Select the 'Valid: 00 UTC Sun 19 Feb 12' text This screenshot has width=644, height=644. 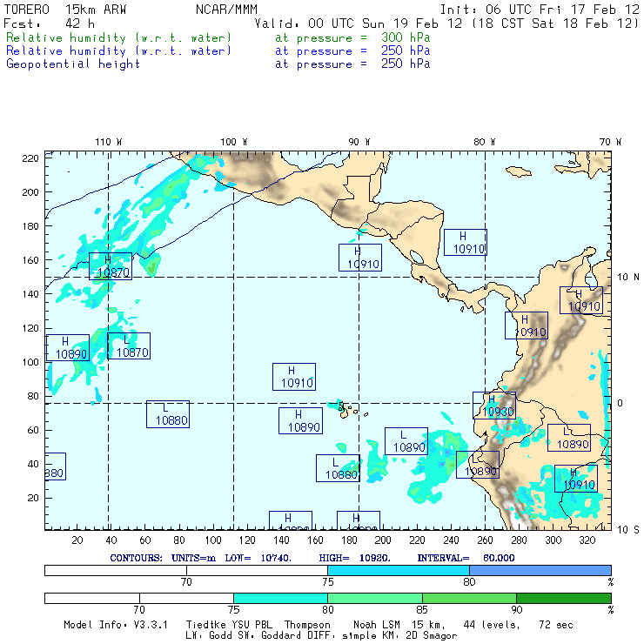pos(359,23)
